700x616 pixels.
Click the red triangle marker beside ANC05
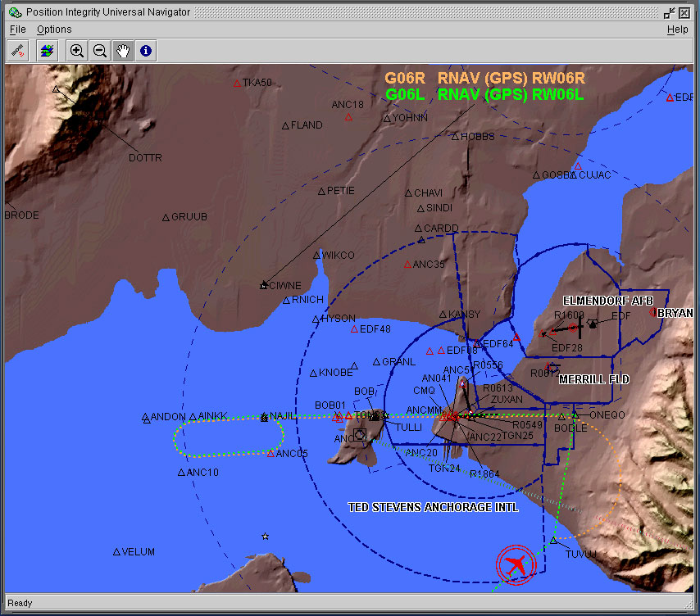(270, 454)
